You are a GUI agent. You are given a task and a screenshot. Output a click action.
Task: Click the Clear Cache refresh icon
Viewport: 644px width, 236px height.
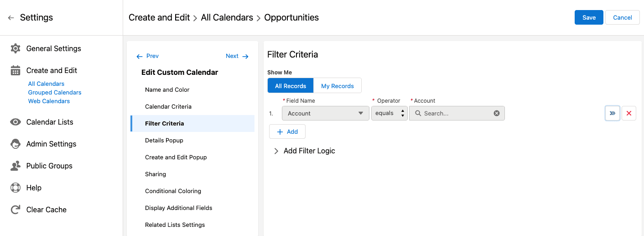click(16, 210)
